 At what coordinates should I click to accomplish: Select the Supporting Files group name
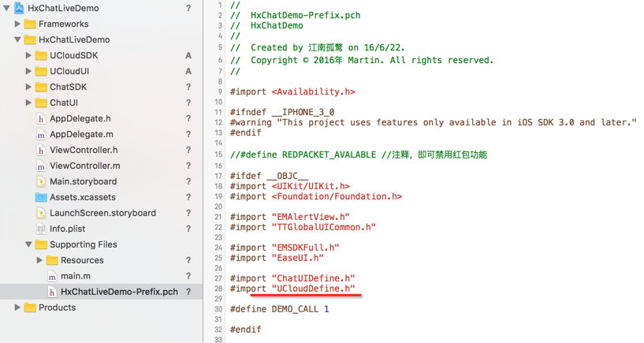84,244
